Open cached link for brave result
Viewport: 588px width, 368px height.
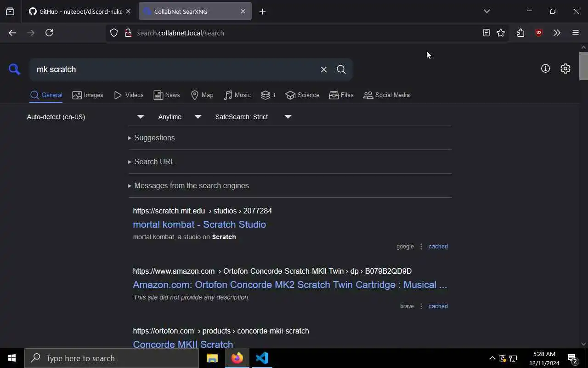pos(438,306)
